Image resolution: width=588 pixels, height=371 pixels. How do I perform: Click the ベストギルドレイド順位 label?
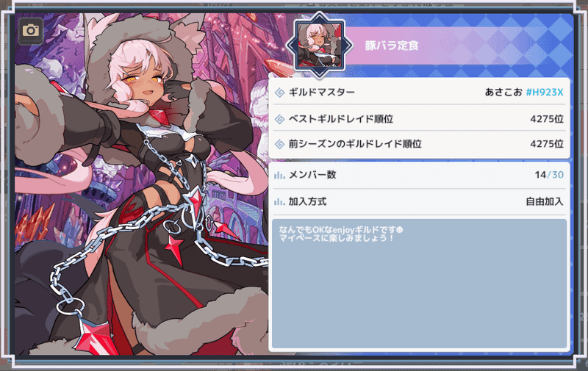pos(341,119)
